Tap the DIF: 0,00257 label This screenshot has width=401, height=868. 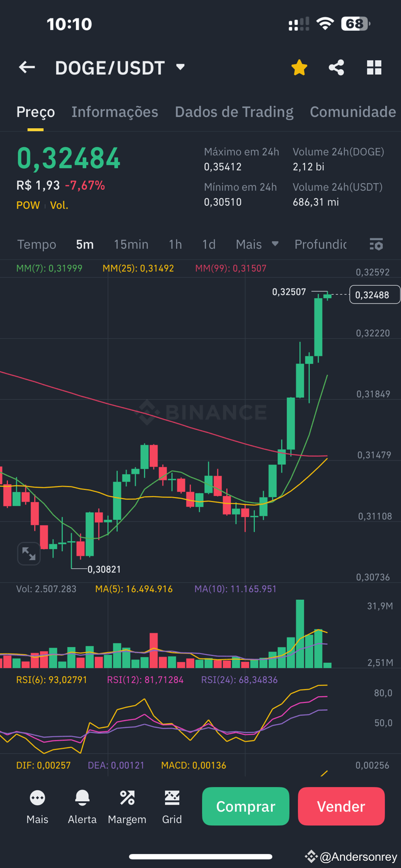point(43,765)
